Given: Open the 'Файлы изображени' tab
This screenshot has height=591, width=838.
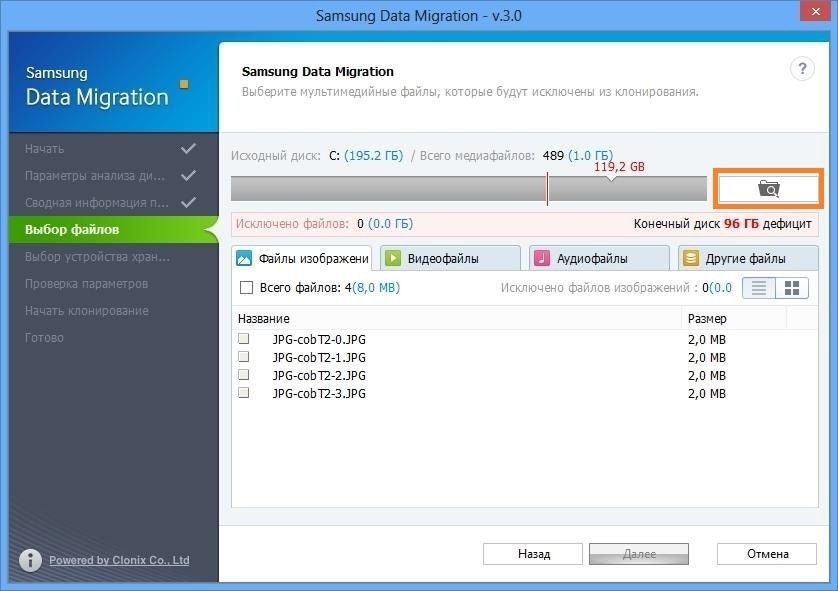Looking at the screenshot, I should [302, 259].
